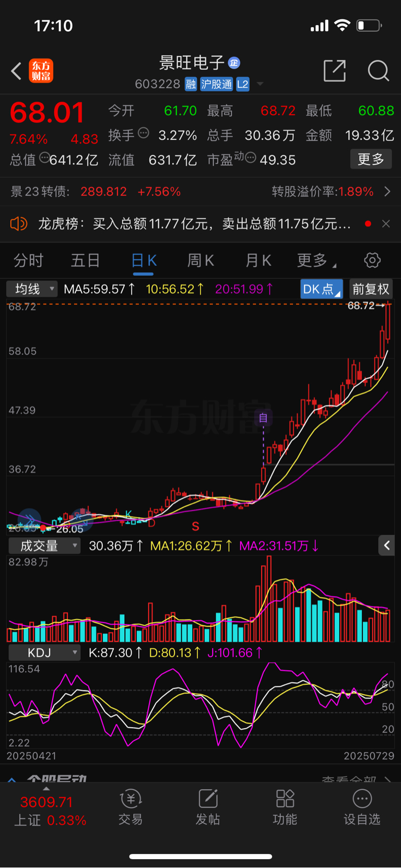This screenshot has height=868, width=401.
Task: Open the 功能 functions icon
Action: tap(285, 807)
